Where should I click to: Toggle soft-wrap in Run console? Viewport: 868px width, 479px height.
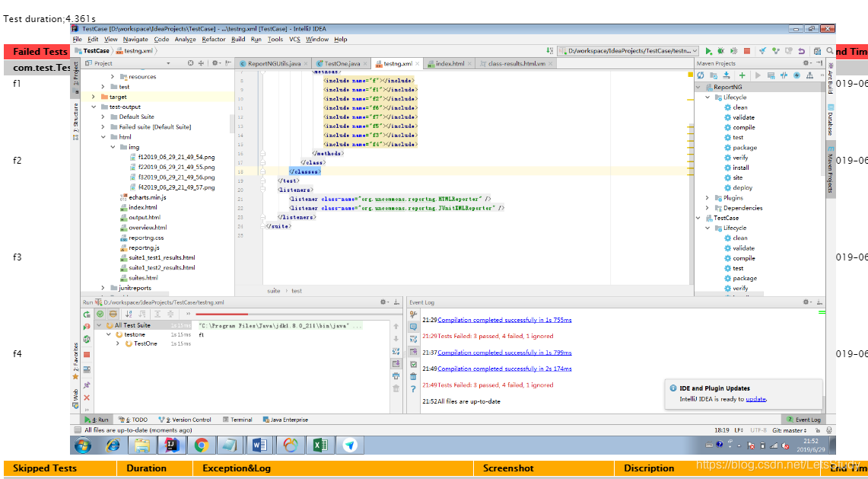396,352
